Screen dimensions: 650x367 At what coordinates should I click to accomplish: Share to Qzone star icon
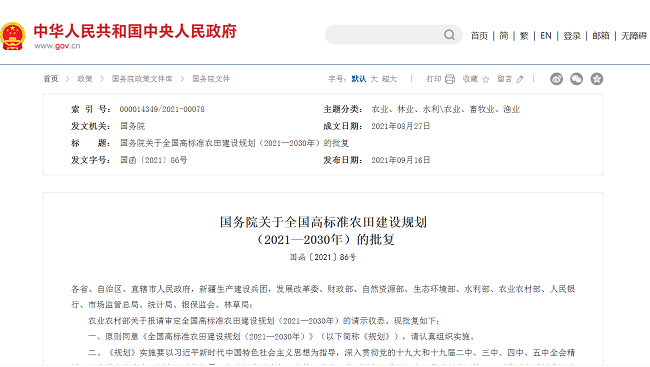click(x=597, y=79)
